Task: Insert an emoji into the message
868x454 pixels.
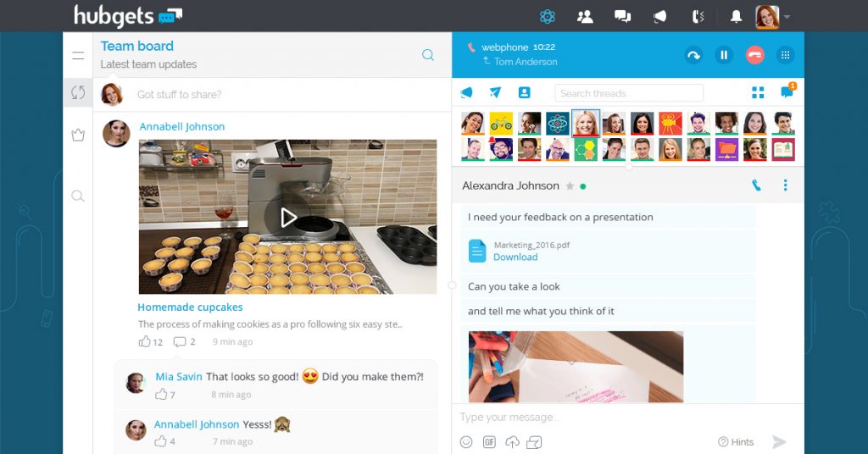Action: 466,442
